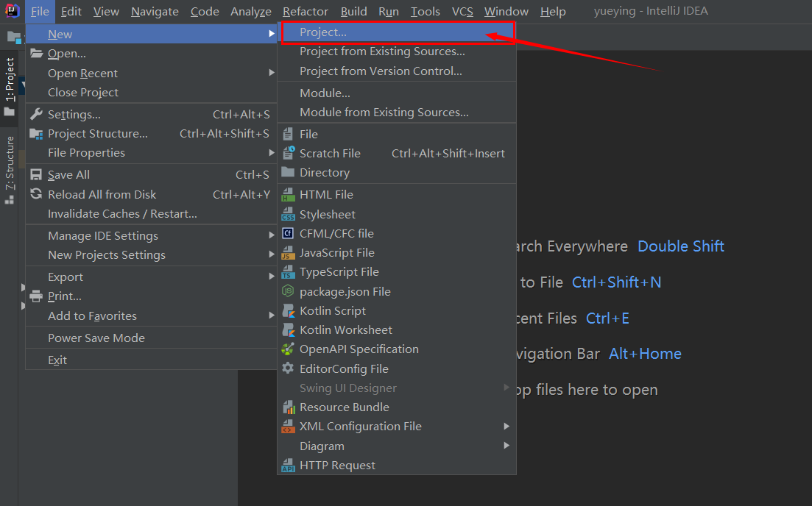Click the Kotlin Worksheet icon
Viewport: 812px width, 506px height.
click(288, 329)
